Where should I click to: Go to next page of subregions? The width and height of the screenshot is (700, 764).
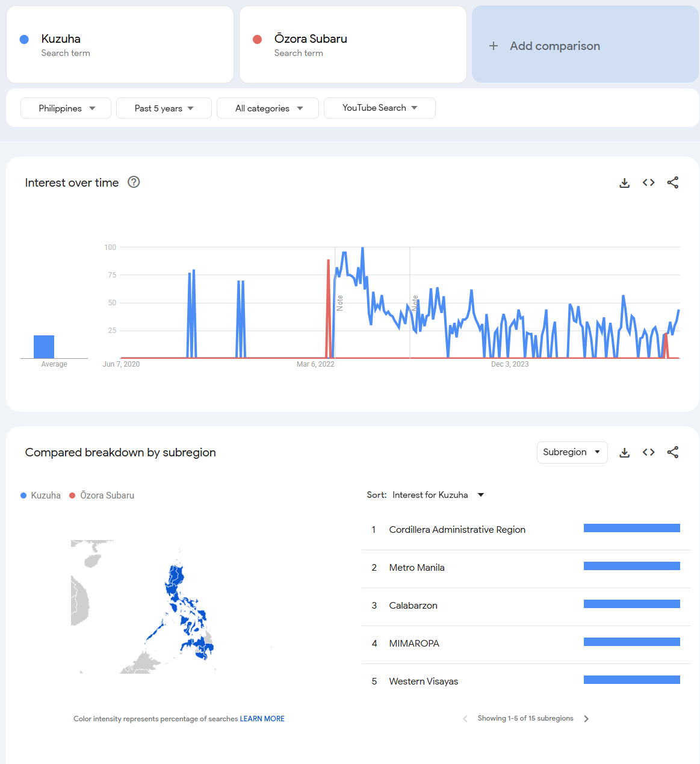tap(586, 719)
